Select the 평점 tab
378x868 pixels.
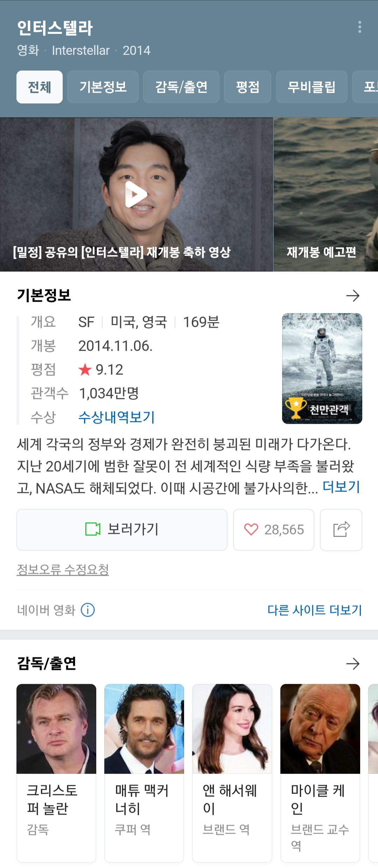pyautogui.click(x=247, y=87)
